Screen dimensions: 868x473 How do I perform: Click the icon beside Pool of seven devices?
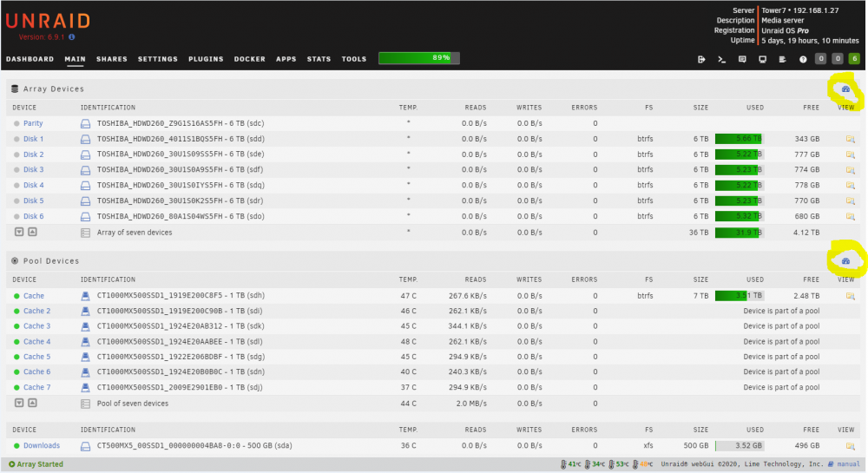click(85, 404)
